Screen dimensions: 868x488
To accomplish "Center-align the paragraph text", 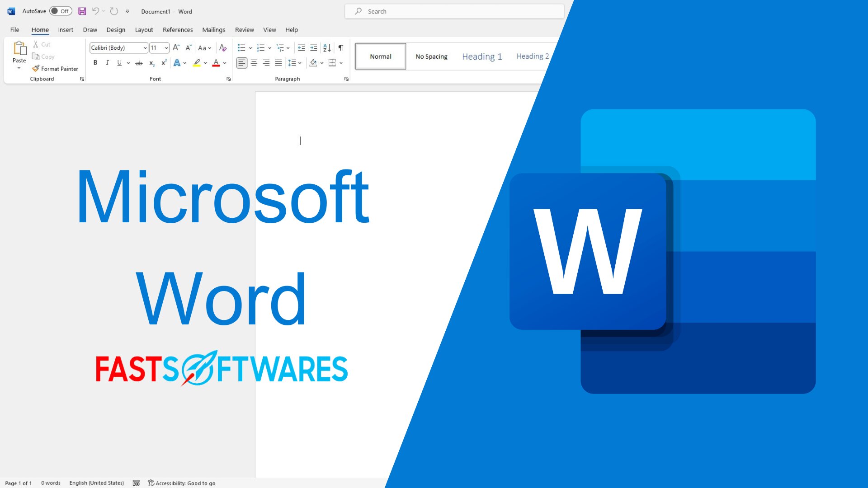I will [254, 63].
